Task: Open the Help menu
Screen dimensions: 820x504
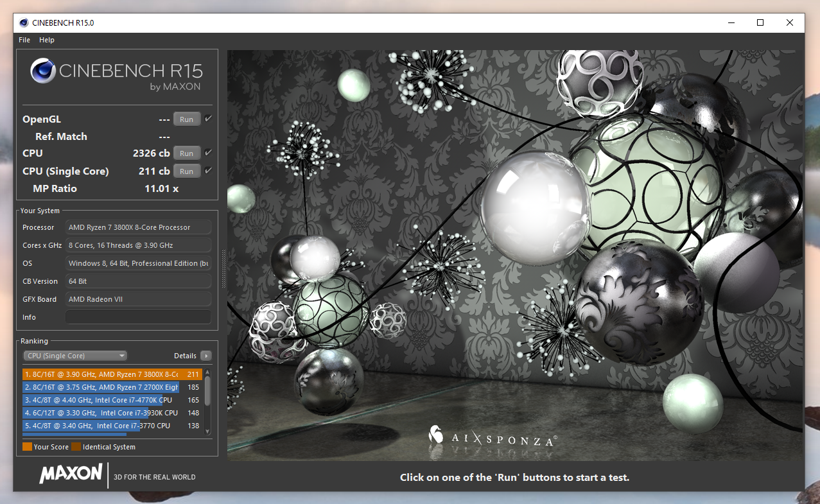Action: [47, 40]
